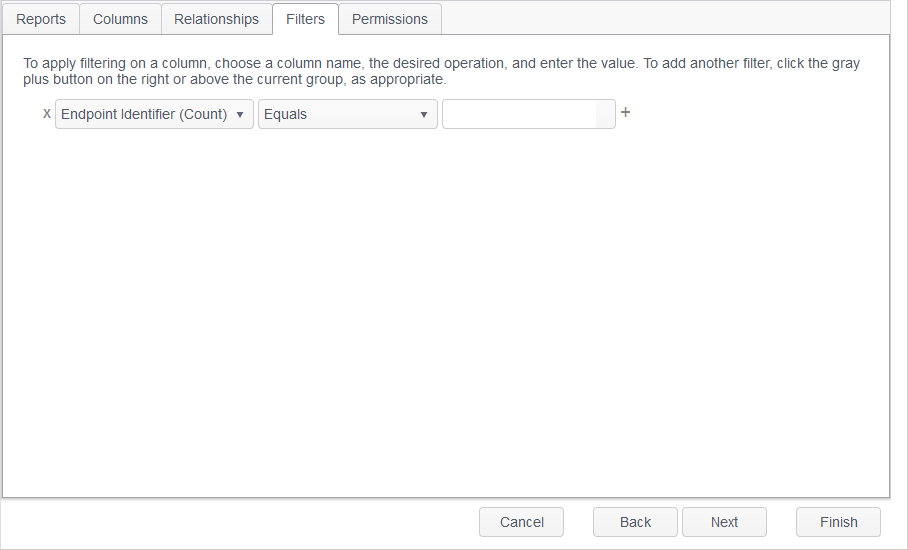Image resolution: width=908 pixels, height=550 pixels.
Task: Remove the filter row with X icon
Action: (x=47, y=114)
